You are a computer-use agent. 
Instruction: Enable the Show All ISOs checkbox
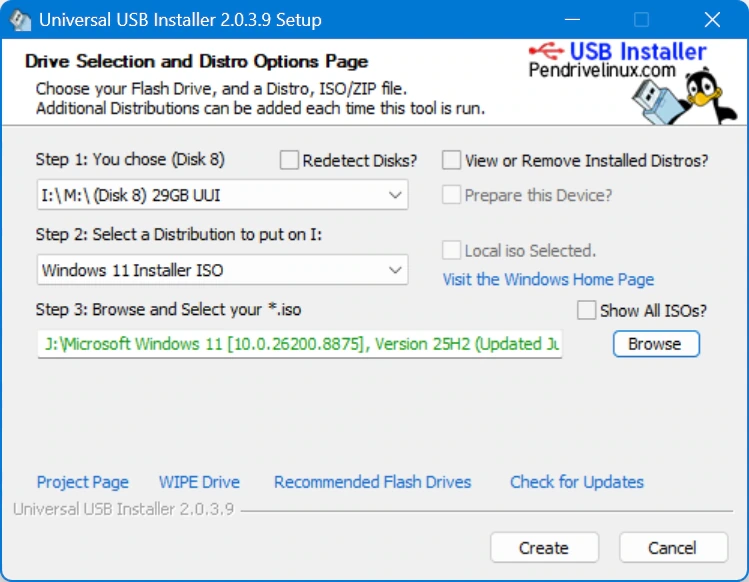586,310
